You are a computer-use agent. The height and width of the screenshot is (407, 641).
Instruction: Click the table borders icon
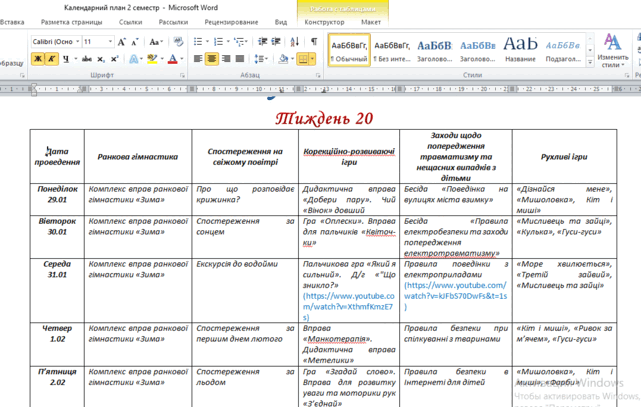pyautogui.click(x=303, y=59)
